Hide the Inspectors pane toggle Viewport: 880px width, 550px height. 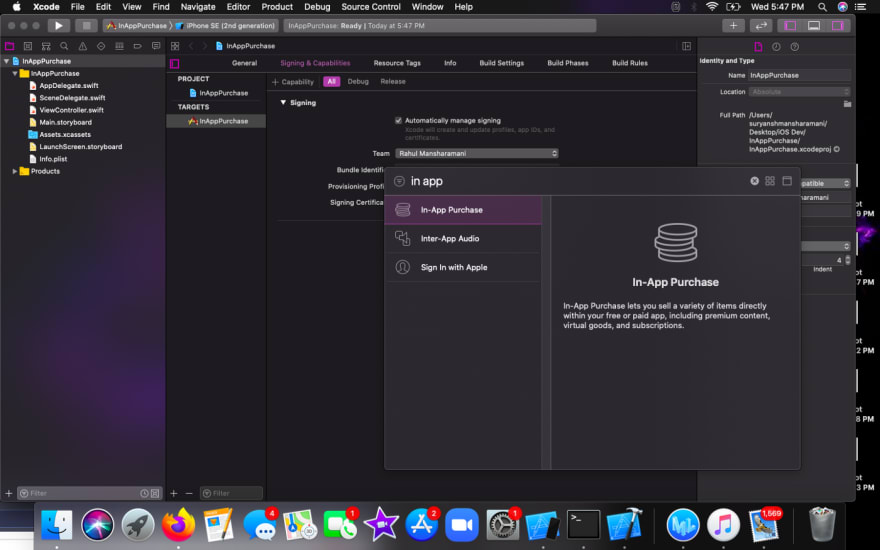(x=837, y=25)
